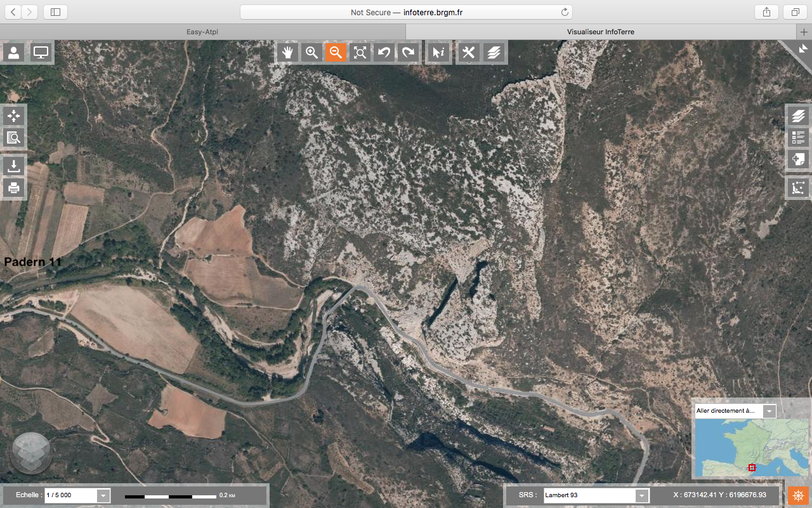
Task: Go back to previous map view
Action: [384, 53]
